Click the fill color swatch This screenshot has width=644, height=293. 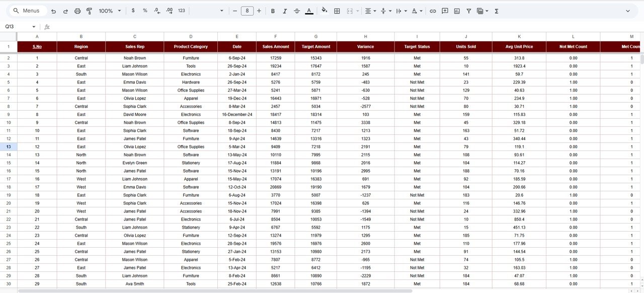click(x=325, y=11)
